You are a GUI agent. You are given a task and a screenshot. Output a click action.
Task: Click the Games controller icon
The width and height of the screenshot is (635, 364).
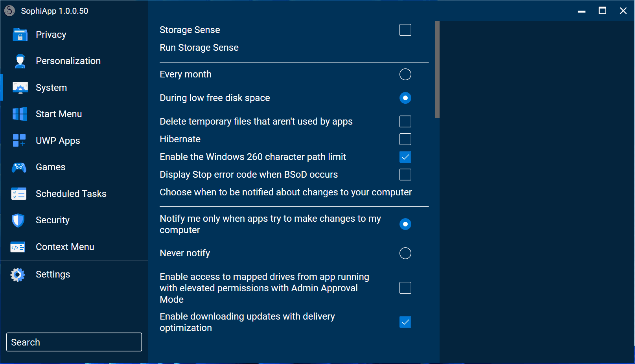click(19, 167)
